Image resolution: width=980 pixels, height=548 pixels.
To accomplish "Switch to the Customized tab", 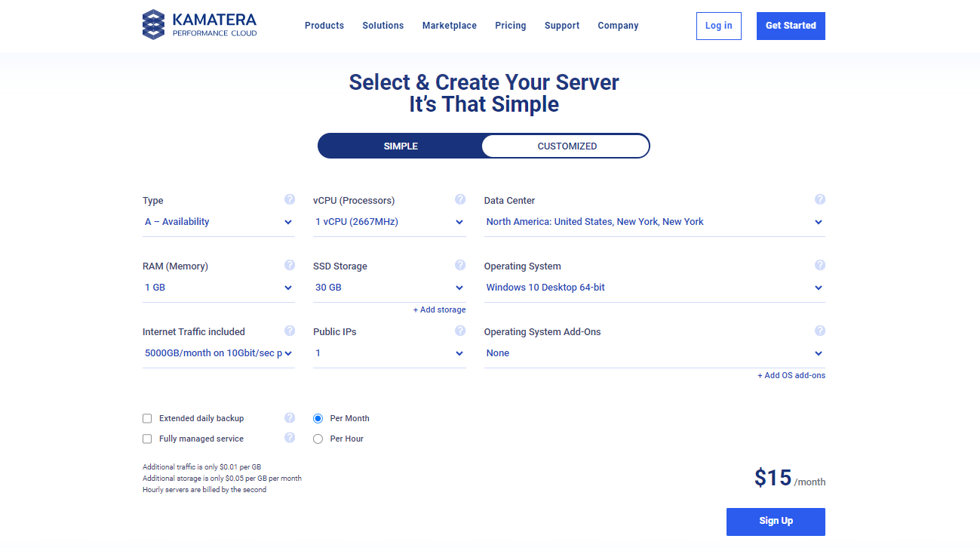I will (x=567, y=146).
